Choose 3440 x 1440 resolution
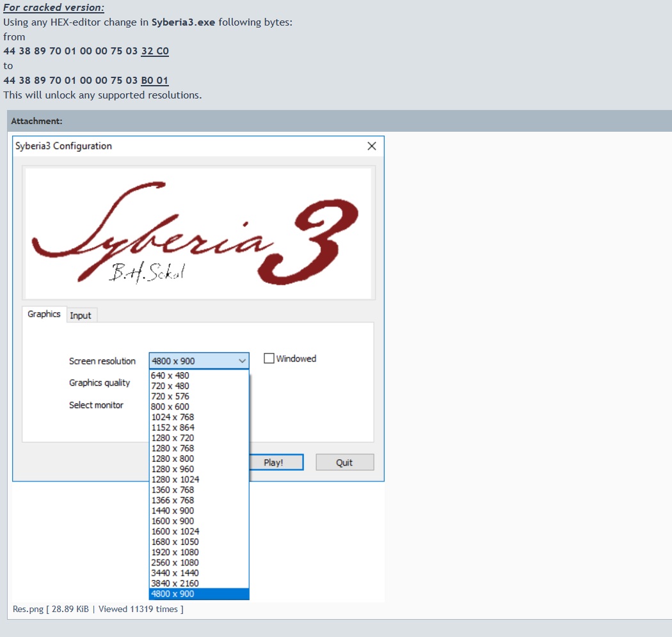The image size is (672, 637). (199, 573)
